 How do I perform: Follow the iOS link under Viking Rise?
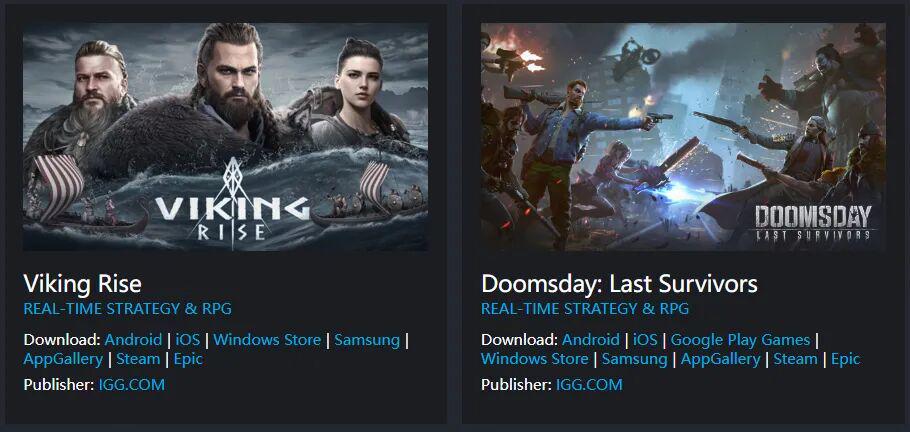[x=187, y=340]
